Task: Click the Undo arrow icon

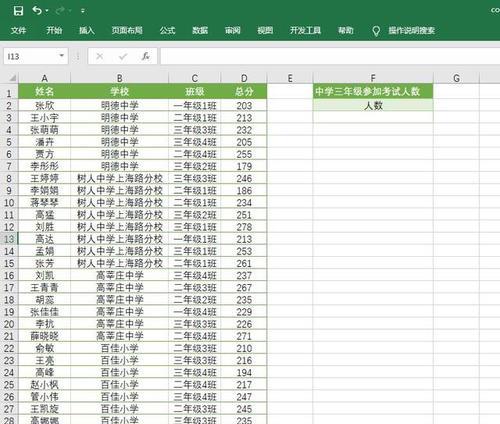Action: pyautogui.click(x=37, y=11)
